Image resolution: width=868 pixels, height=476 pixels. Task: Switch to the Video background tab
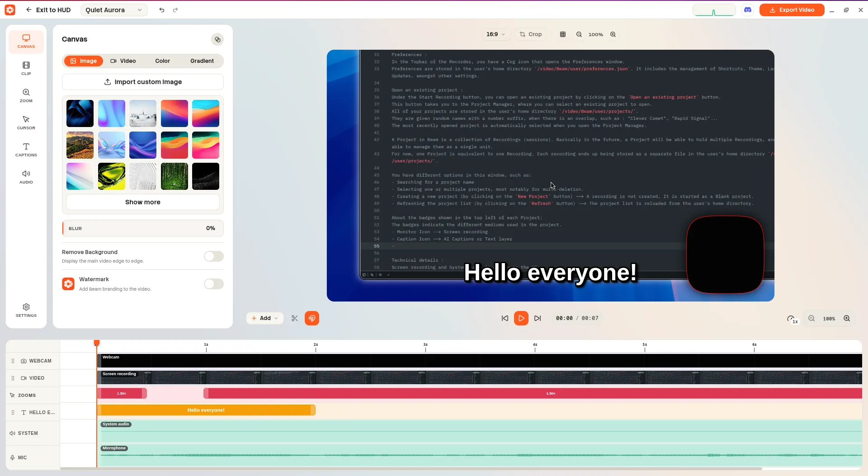coord(123,61)
